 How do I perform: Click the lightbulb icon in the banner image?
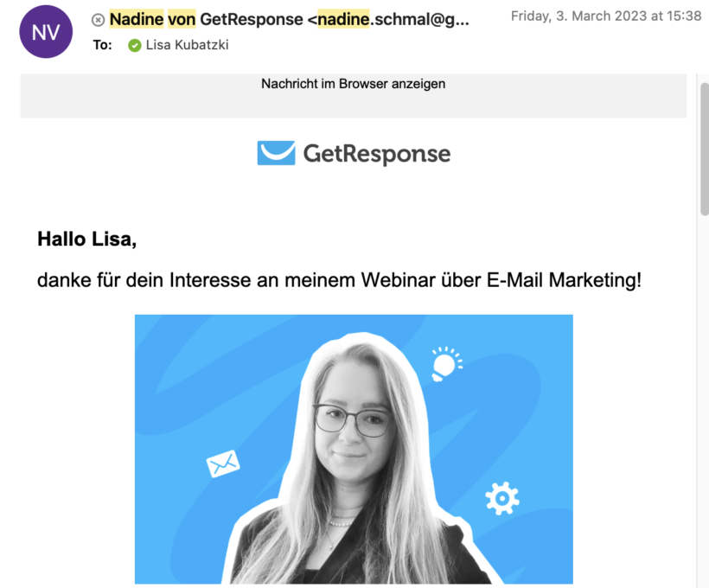pyautogui.click(x=445, y=362)
